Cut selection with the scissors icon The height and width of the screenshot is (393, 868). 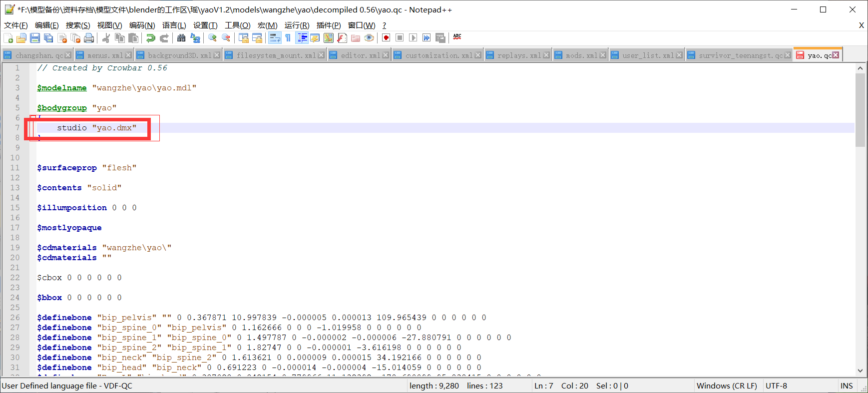(x=106, y=38)
